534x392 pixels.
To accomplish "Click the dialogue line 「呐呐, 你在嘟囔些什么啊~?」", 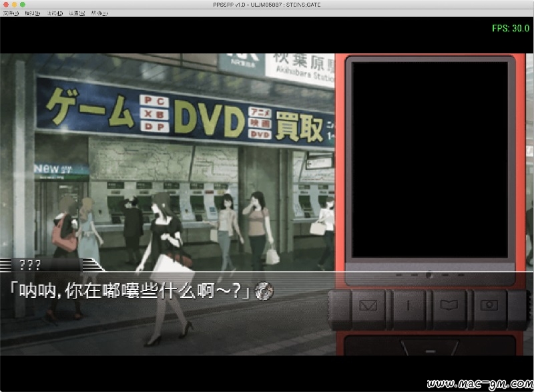I will pos(130,291).
